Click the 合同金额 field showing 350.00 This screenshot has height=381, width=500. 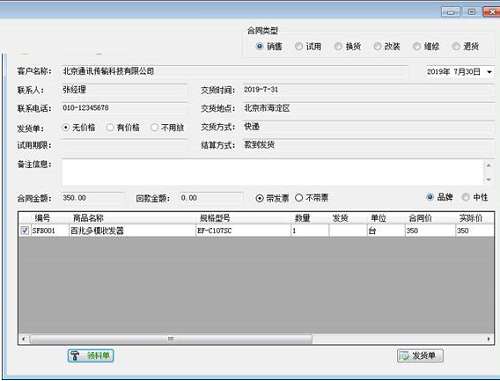(x=93, y=198)
